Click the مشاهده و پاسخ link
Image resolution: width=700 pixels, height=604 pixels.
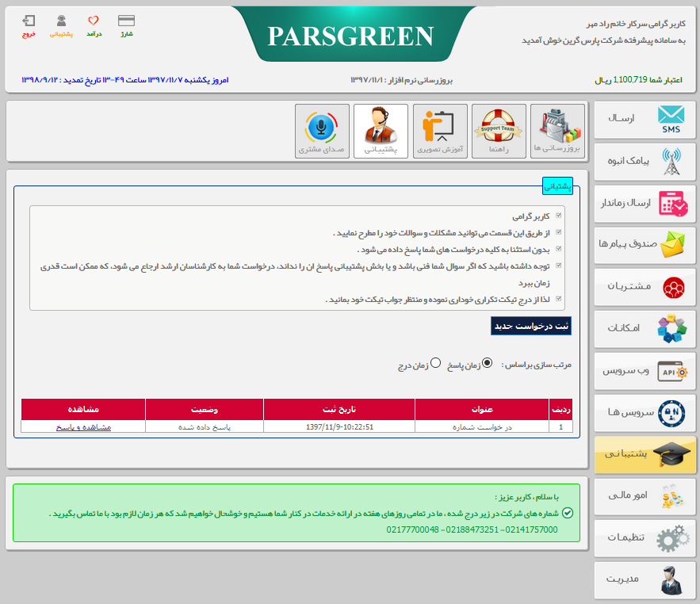(82, 428)
